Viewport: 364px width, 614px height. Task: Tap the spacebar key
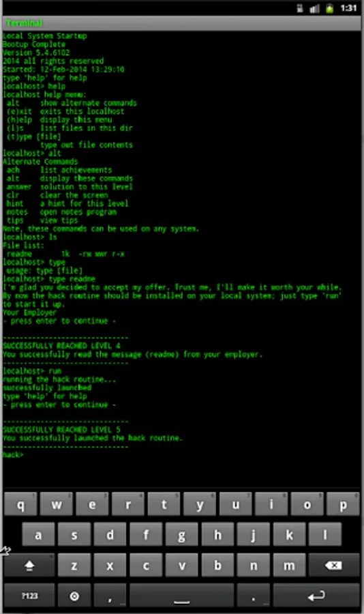tap(181, 596)
